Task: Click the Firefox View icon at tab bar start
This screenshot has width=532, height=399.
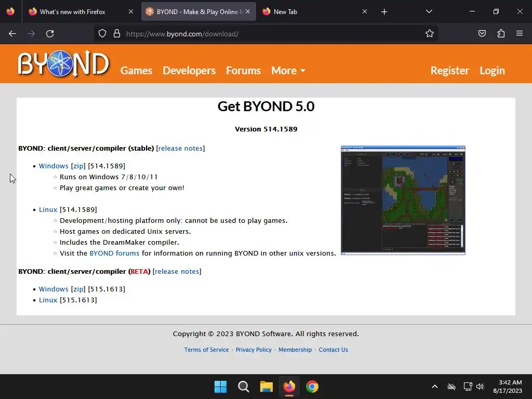Action: [10, 11]
